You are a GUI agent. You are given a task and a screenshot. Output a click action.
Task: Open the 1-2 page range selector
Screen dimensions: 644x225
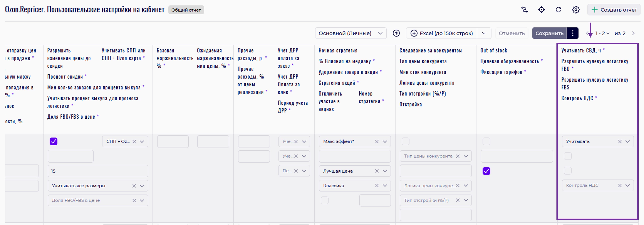tap(602, 33)
